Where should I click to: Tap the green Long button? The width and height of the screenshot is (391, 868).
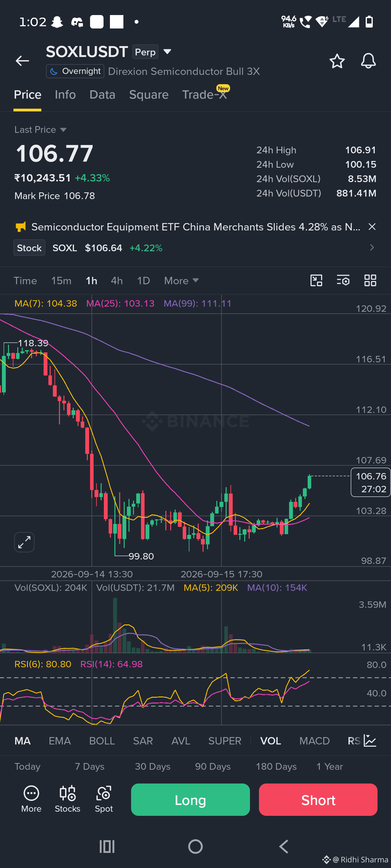pyautogui.click(x=190, y=800)
